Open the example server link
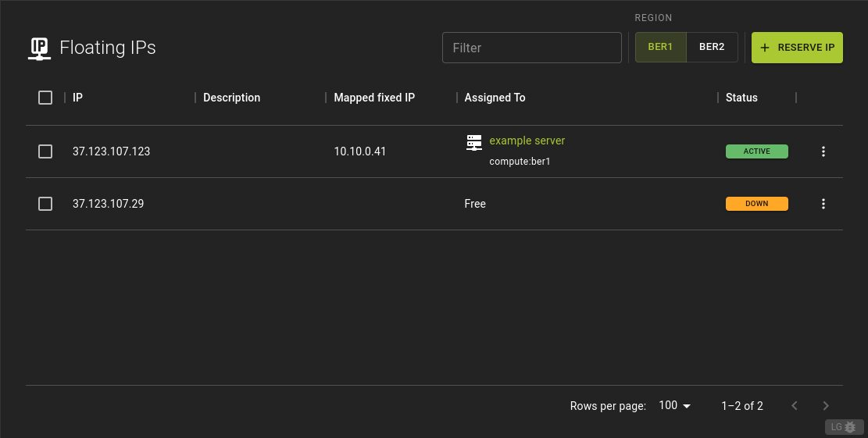 tap(527, 141)
